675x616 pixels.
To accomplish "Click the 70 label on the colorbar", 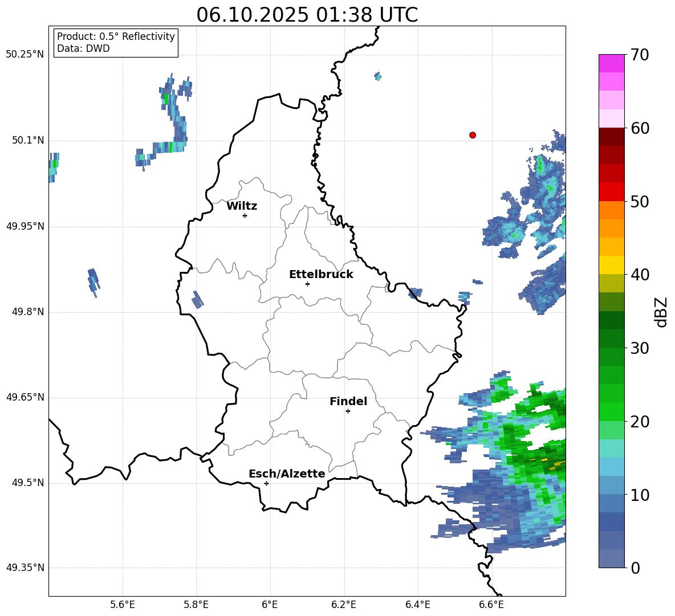I will pyautogui.click(x=640, y=55).
